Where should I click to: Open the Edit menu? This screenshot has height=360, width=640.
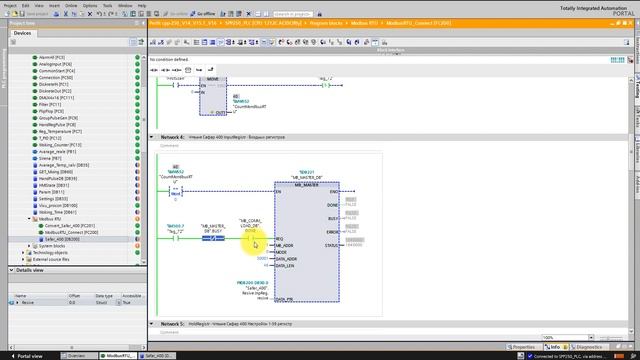coord(25,6)
